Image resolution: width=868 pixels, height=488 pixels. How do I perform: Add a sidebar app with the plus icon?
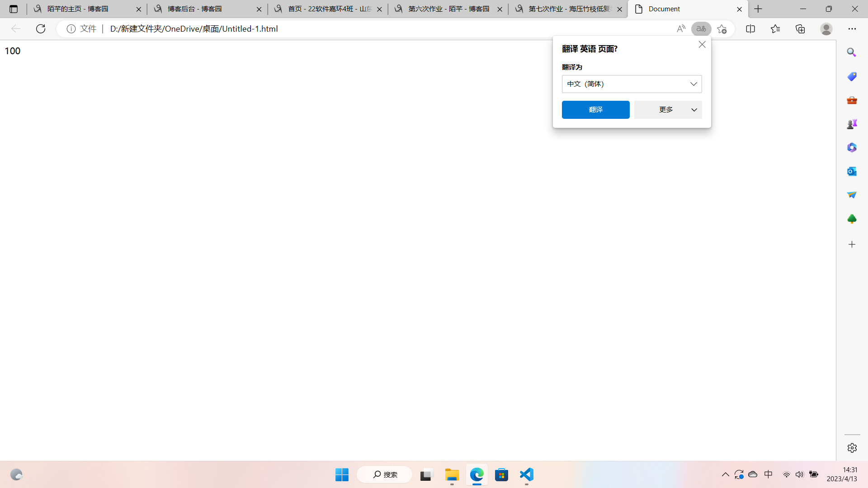[x=852, y=244]
